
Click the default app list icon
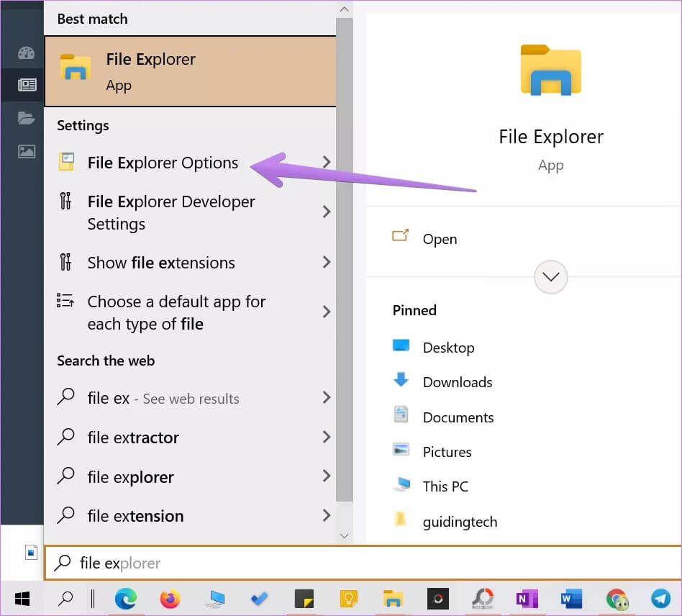tap(65, 300)
